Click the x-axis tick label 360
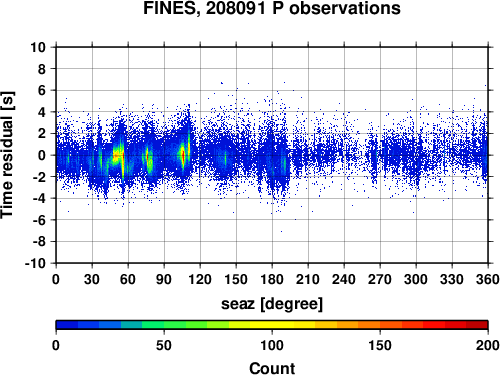Viewport: 500px width, 375px height. point(488,279)
